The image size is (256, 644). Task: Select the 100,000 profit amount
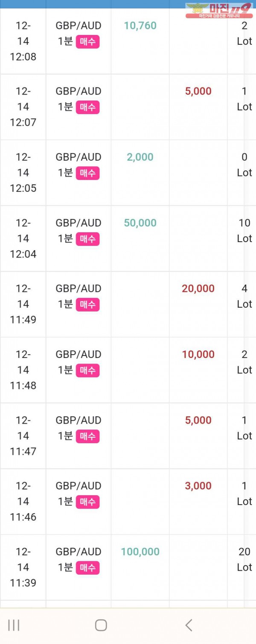coord(140,552)
